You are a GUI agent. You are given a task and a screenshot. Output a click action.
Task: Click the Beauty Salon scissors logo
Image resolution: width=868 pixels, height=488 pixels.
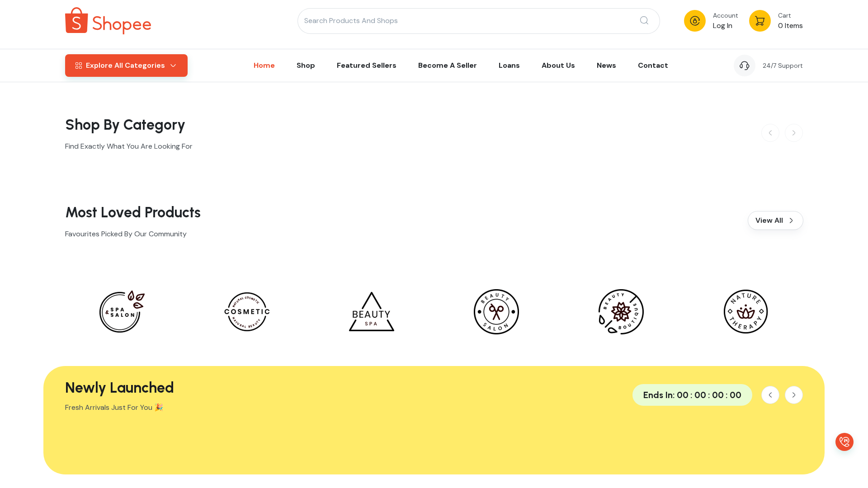point(496,312)
